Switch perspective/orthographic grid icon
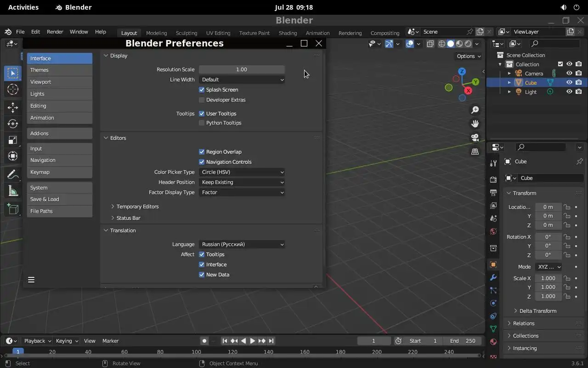The height and width of the screenshot is (368, 588). pos(475,151)
